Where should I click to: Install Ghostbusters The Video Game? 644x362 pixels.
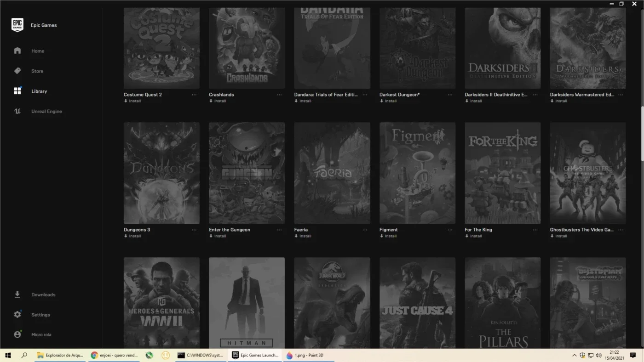[x=559, y=236]
